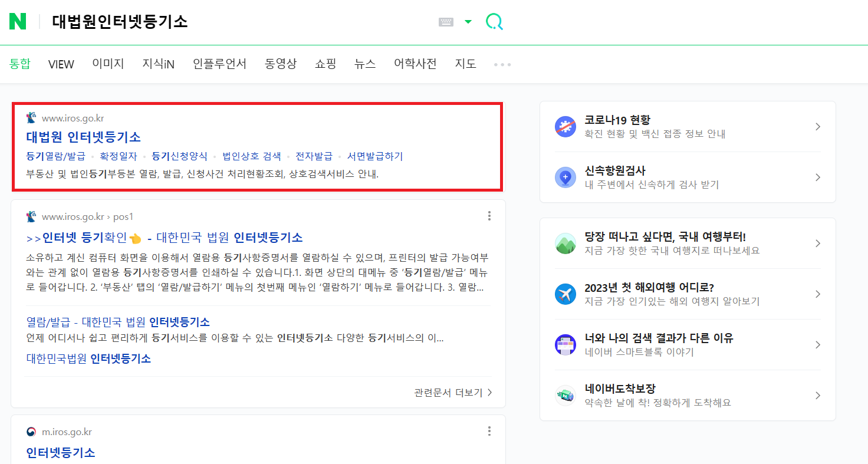Image resolution: width=868 pixels, height=464 pixels.
Task: Open the 코로나19 현황 card
Action: coord(688,127)
